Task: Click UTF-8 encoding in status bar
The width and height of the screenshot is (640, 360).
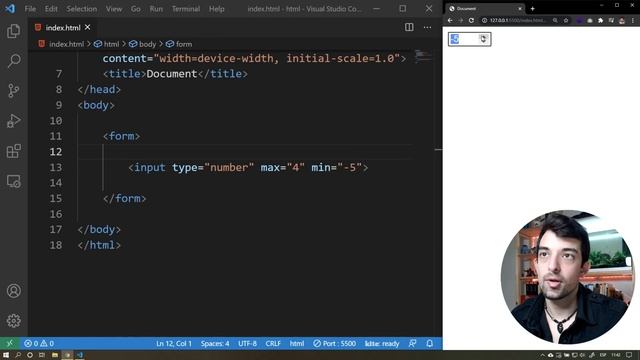Action: tap(247, 343)
